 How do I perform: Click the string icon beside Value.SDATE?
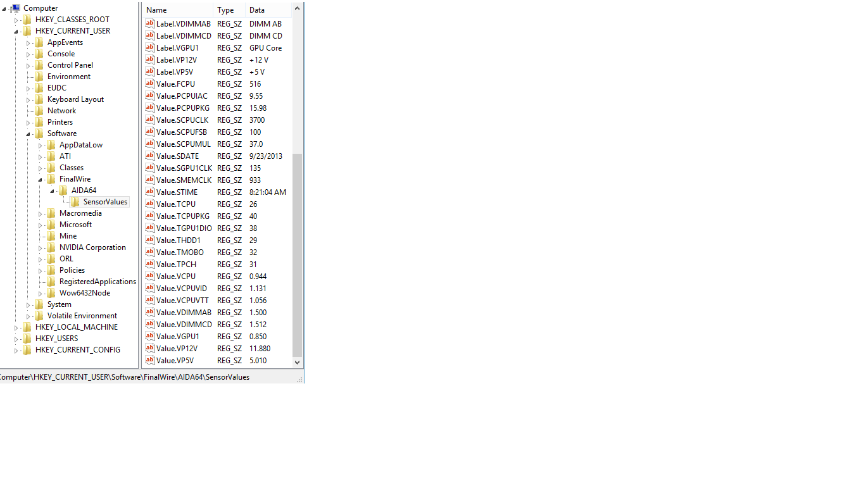(150, 156)
